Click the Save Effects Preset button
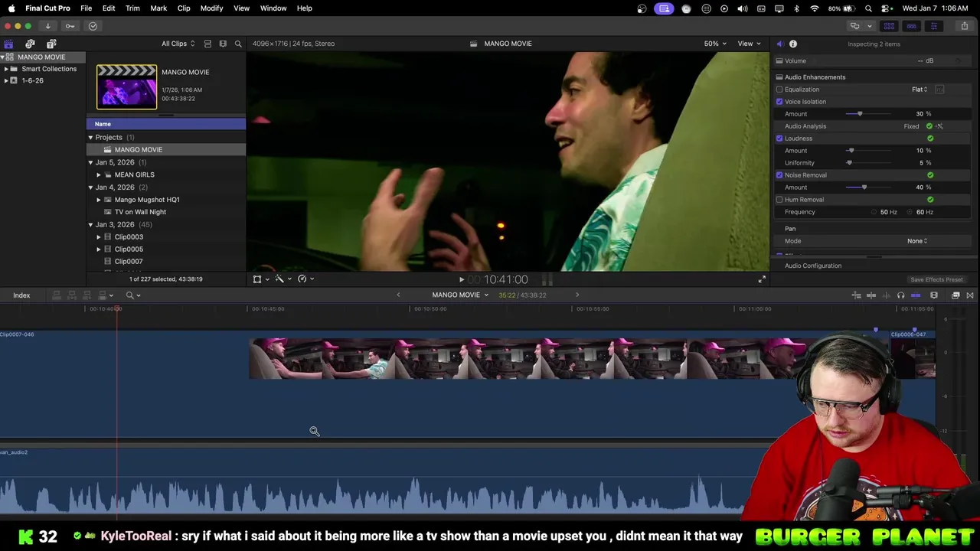980x551 pixels. pos(936,280)
